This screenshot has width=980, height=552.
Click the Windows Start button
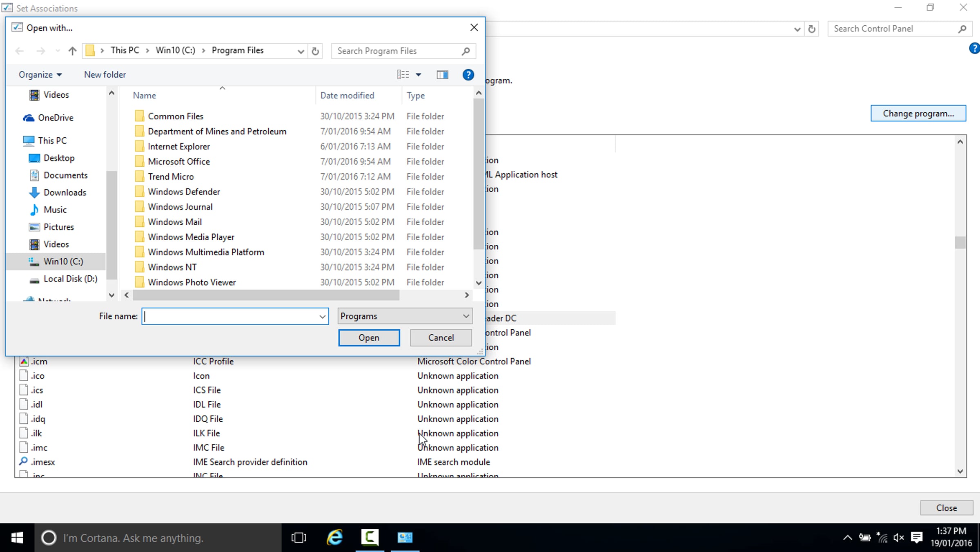(17, 538)
